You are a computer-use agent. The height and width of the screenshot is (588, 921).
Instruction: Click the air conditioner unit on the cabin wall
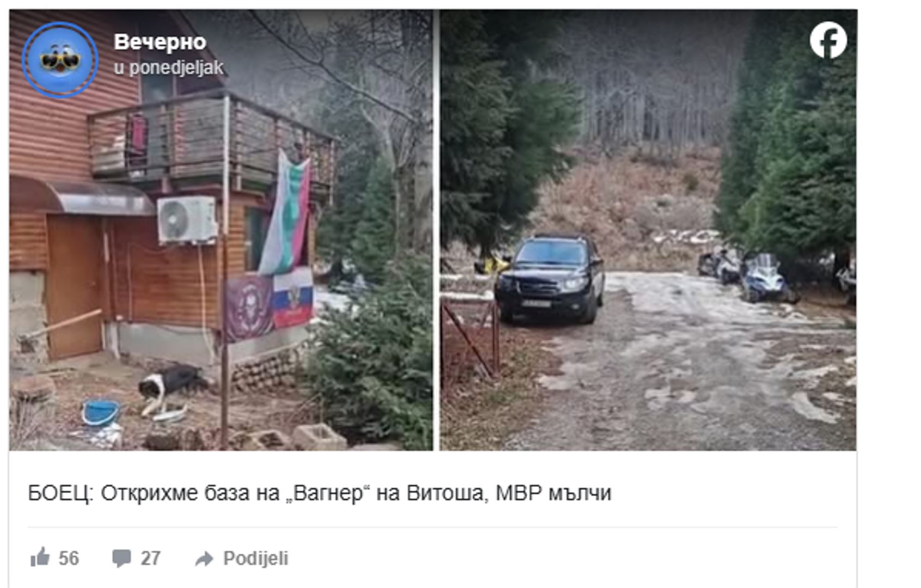tap(187, 219)
